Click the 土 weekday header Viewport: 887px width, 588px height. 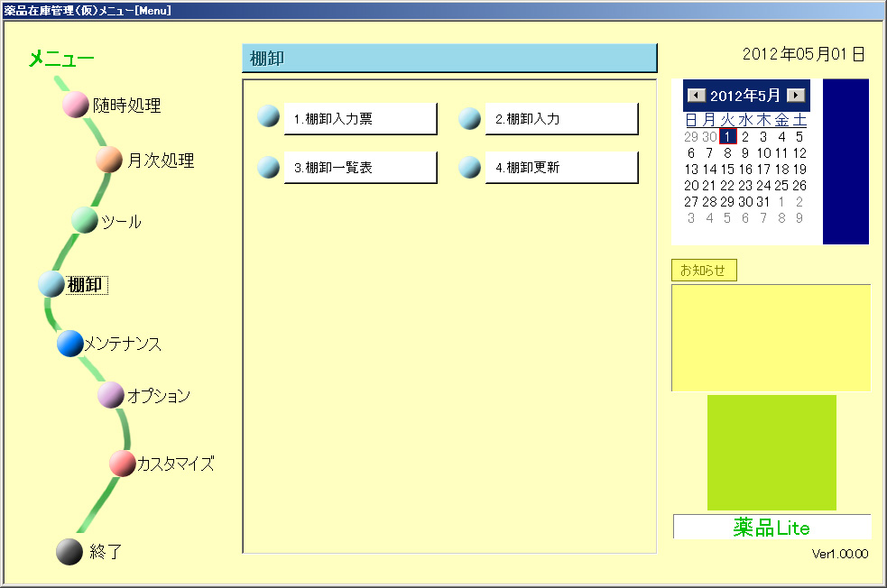[x=799, y=120]
